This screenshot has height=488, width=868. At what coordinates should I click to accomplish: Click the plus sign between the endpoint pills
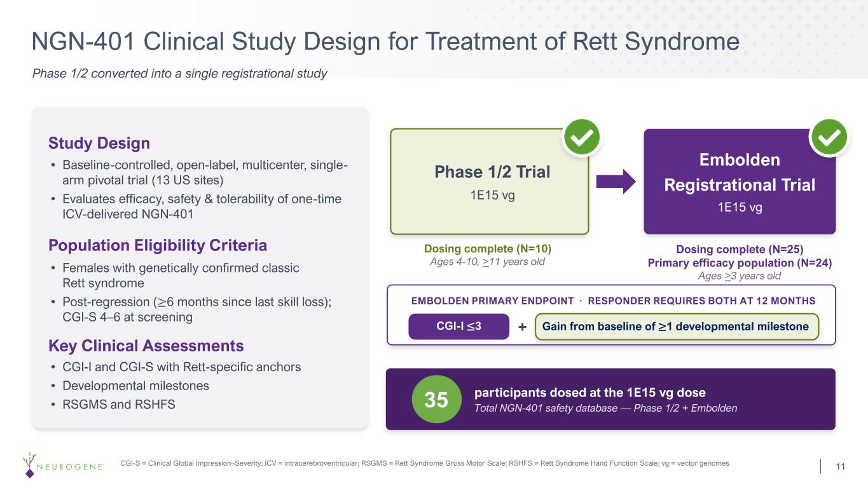tap(522, 327)
